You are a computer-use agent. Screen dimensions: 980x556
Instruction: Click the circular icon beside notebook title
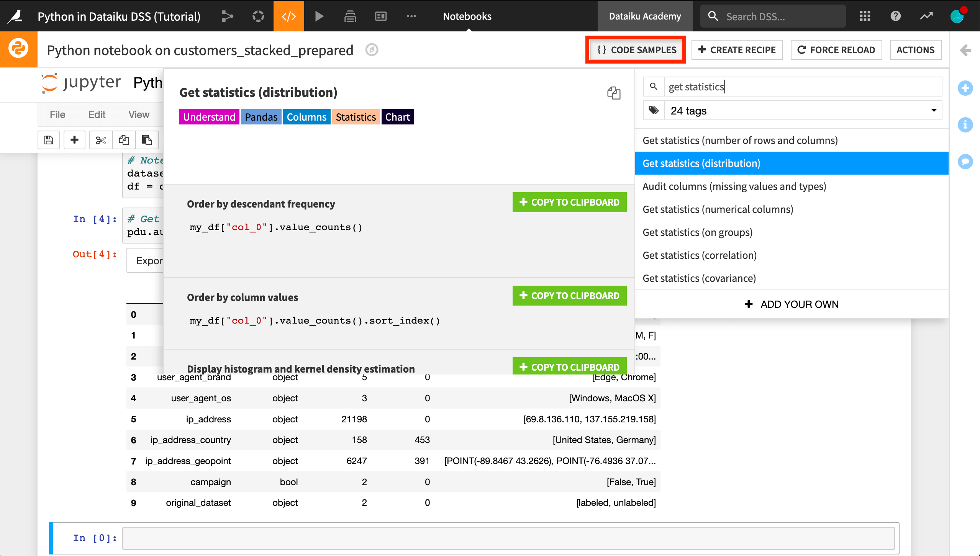372,50
